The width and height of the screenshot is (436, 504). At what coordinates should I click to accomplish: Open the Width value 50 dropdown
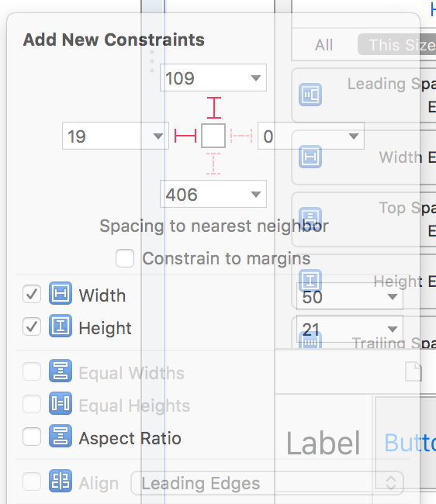point(393,297)
